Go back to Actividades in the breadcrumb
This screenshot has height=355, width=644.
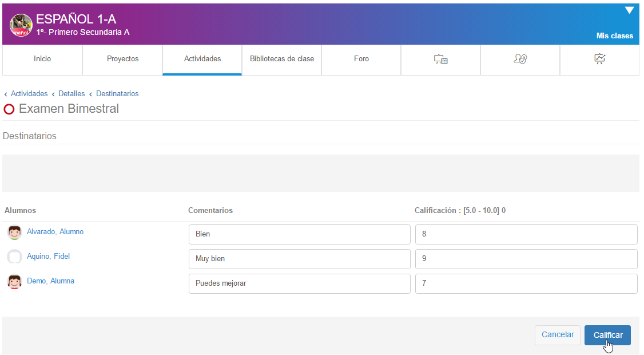29,94
